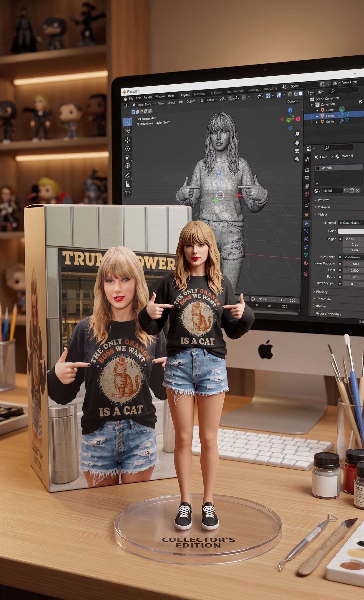
Task: Open the red Scene properties tab icon
Action: pos(307,194)
